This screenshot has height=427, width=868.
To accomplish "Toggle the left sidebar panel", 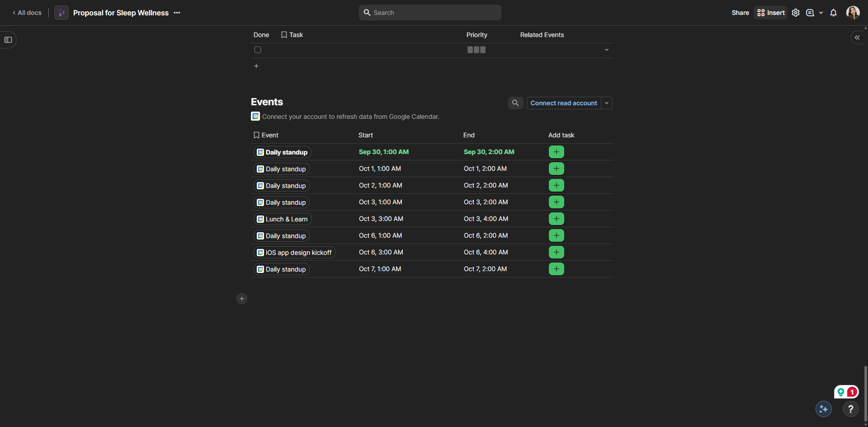I will (8, 40).
